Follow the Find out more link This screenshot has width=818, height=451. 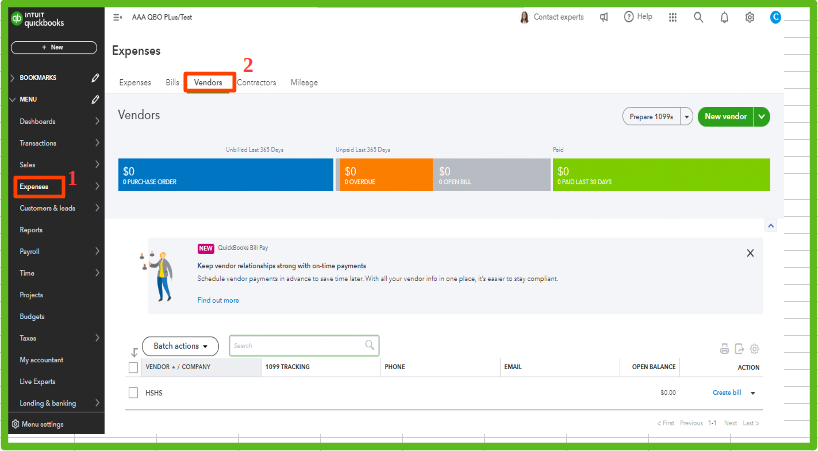pos(218,300)
